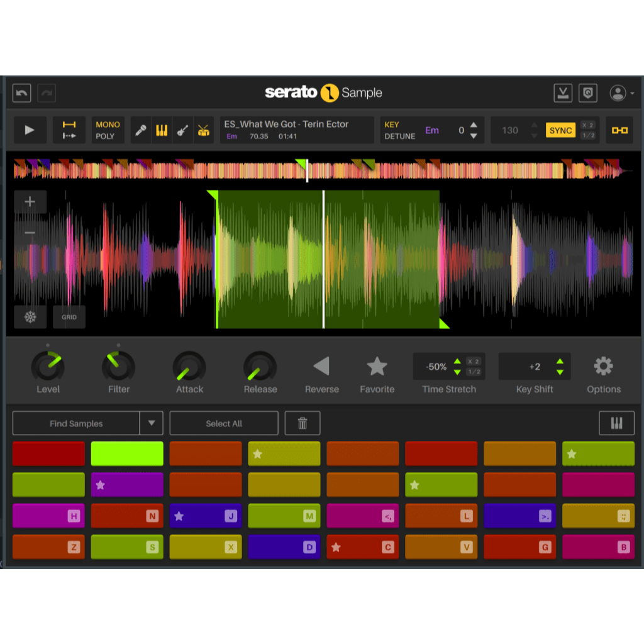644x644 pixels.
Task: Click the keyboard display icon above the pads
Action: (x=616, y=423)
